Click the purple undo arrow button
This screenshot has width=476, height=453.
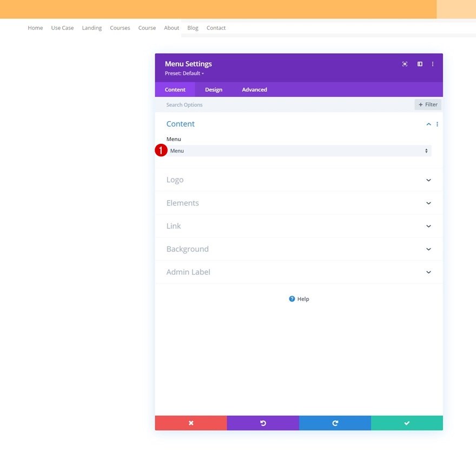click(263, 423)
